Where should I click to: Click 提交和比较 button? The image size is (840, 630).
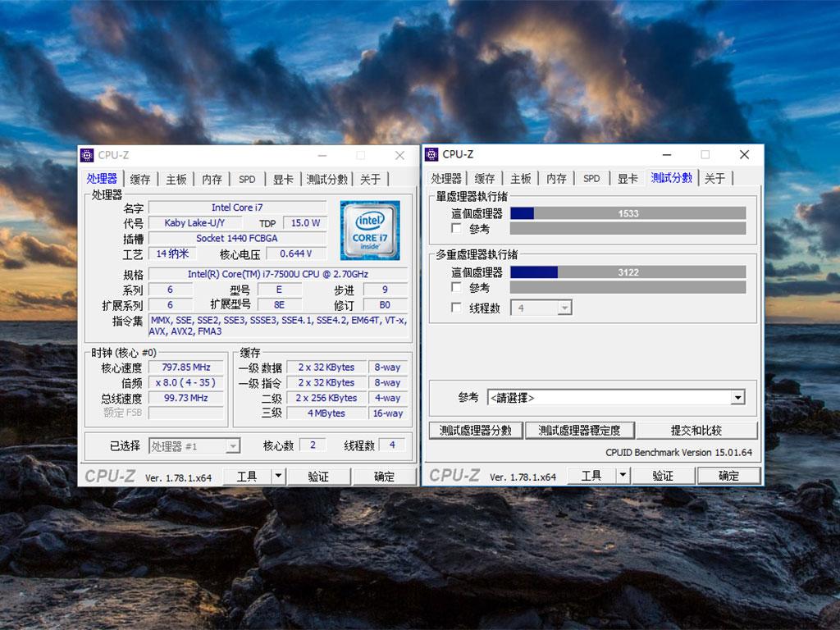[696, 430]
